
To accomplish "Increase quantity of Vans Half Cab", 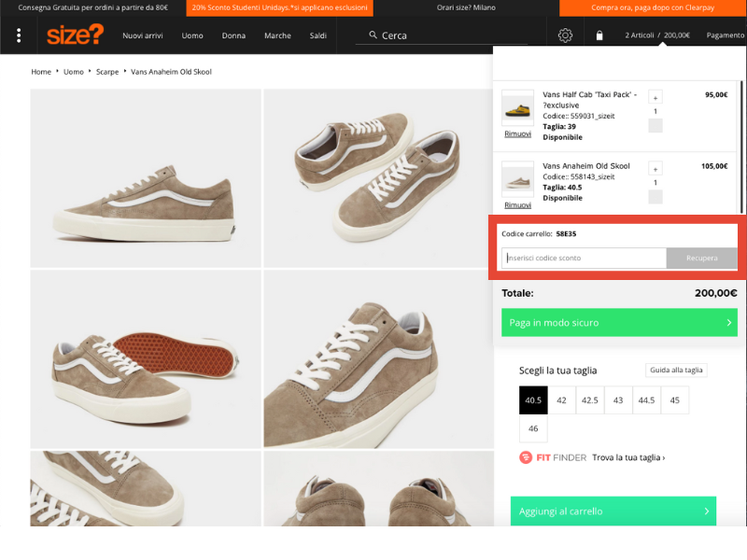I will tap(655, 97).
